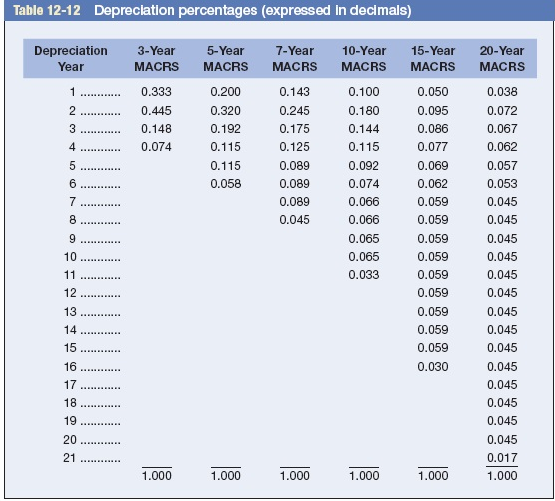Image resolution: width=555 pixels, height=501 pixels.
Task: Click the table title 'Table 12-12'
Action: [47, 10]
